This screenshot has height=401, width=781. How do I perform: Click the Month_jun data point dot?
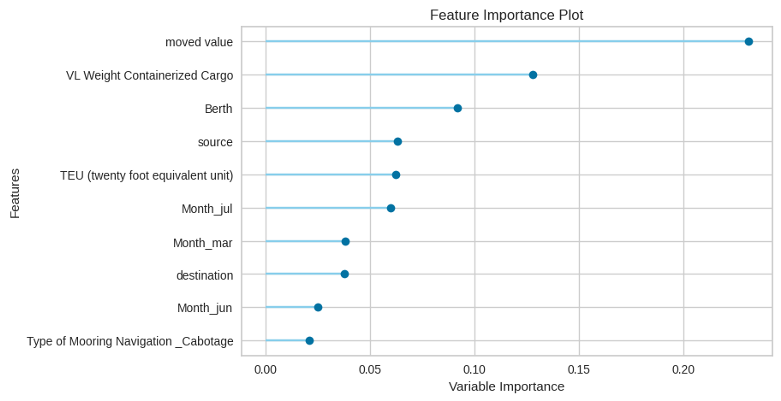point(318,308)
